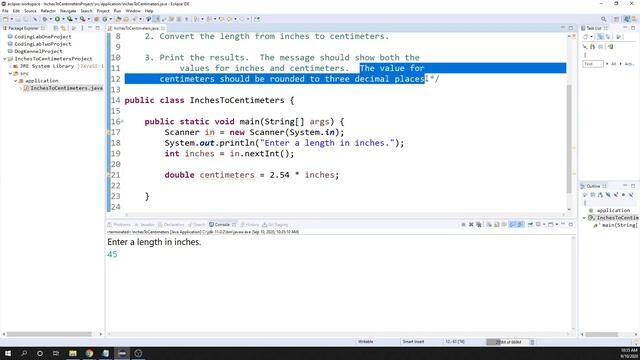
Task: Click the Quick Access search magnifier icon
Action: pos(604,19)
